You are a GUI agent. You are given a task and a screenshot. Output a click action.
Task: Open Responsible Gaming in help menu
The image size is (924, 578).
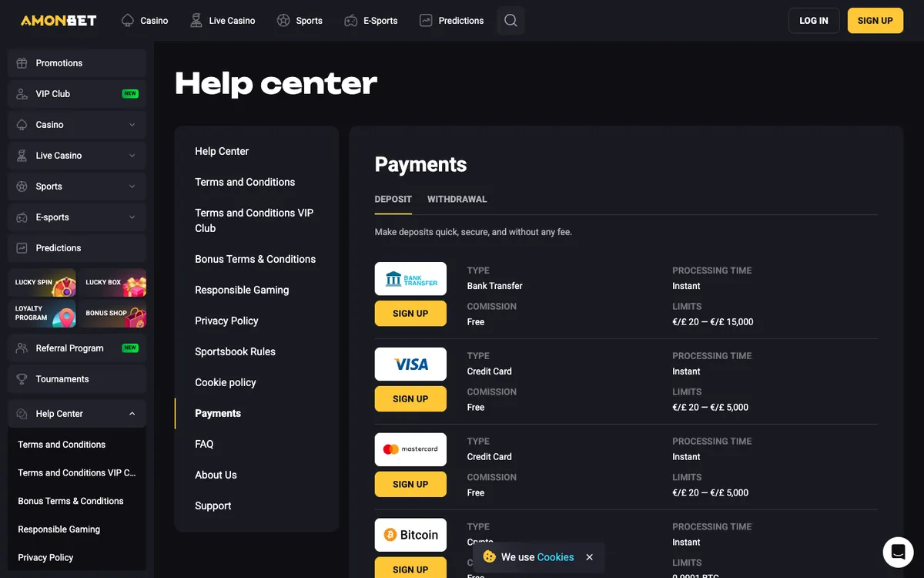pyautogui.click(x=242, y=290)
